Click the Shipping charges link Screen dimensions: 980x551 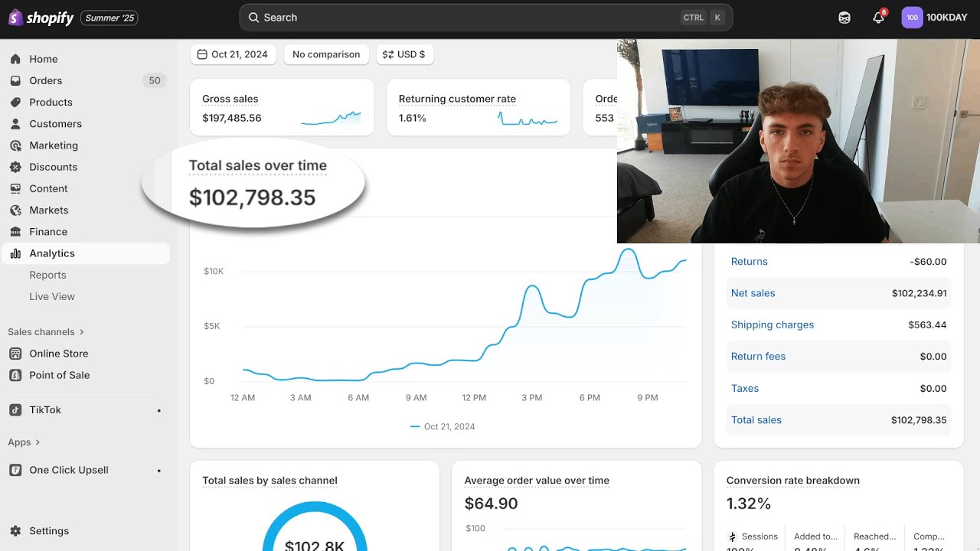coord(773,324)
